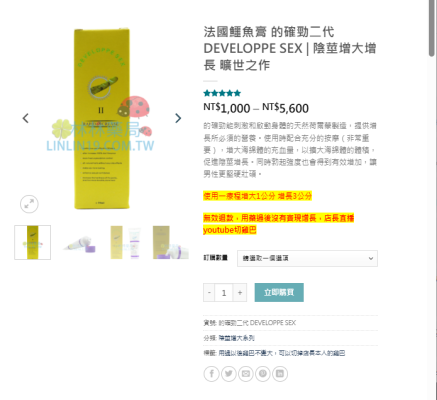
Task: Select the third thumbnail with box and tube
Action: pos(126,242)
